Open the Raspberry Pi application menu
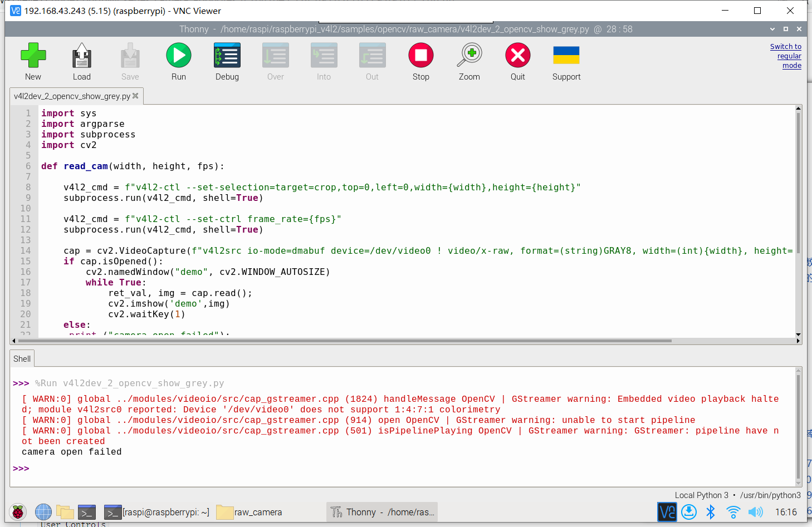Image resolution: width=812 pixels, height=527 pixels. (18, 512)
